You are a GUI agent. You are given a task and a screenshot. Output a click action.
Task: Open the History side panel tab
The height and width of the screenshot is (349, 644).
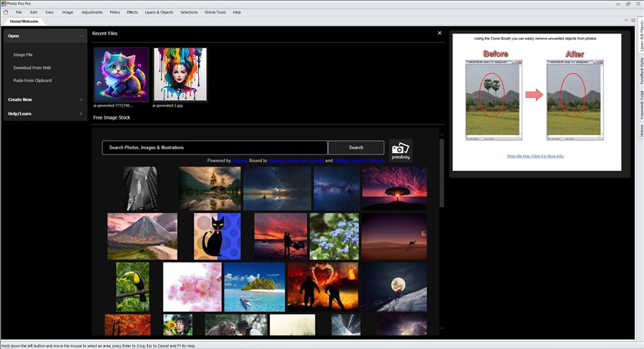[x=641, y=129]
